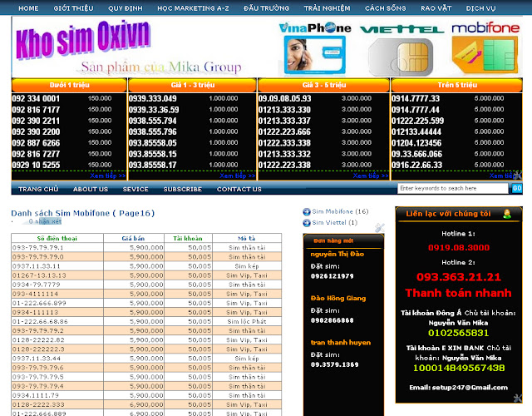Viewport: 532px width, 416px height.
Task: Click customer name nguyên Thị Đào
Action: [x=337, y=254]
